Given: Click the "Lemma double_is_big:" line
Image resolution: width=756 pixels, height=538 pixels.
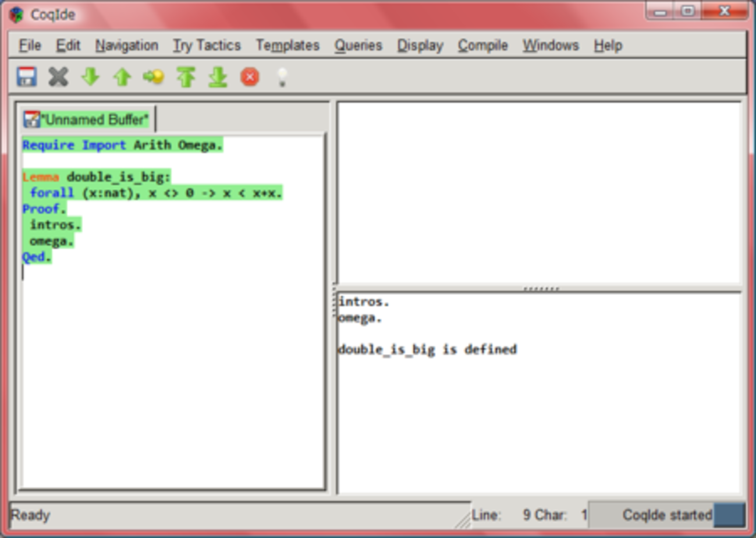Looking at the screenshot, I should 97,177.
